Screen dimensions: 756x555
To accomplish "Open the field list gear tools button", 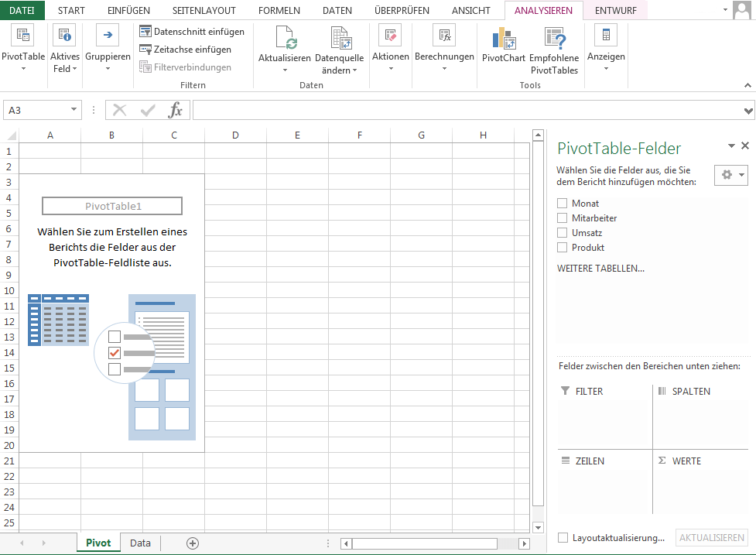I will [731, 175].
